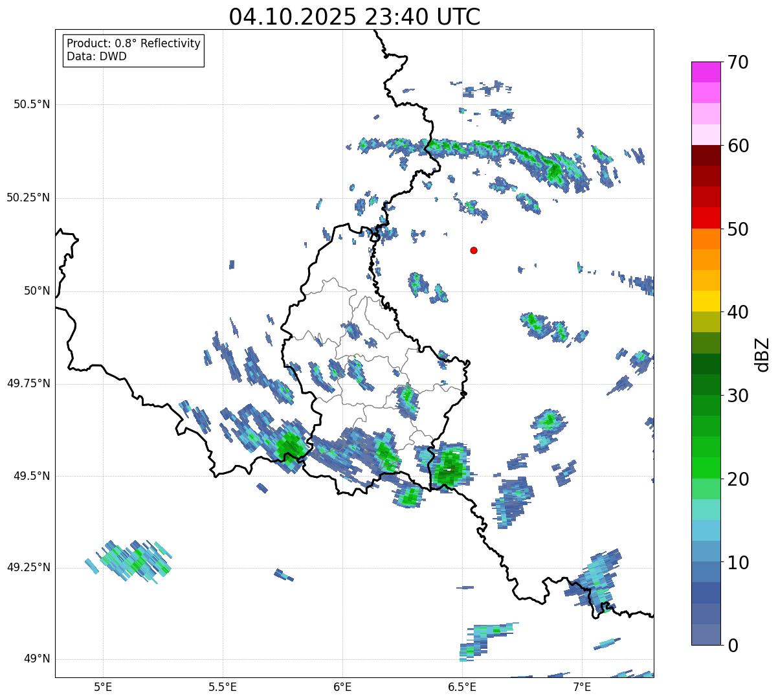Click the longitude label 5°E
778x700 pixels.
point(103,686)
